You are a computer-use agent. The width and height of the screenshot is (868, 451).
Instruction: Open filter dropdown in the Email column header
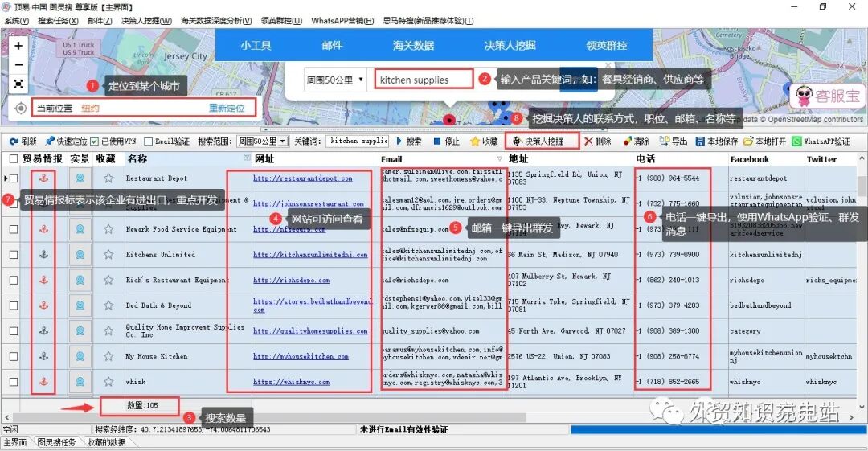point(499,159)
